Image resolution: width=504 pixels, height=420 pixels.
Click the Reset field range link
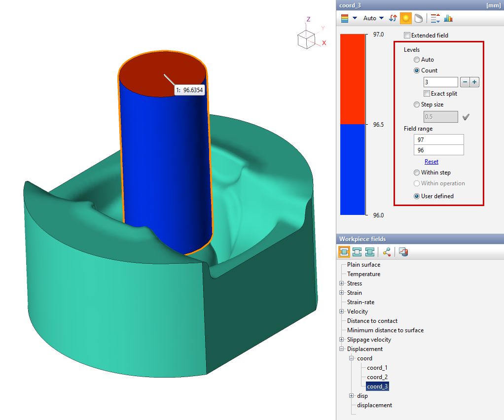[x=432, y=162]
